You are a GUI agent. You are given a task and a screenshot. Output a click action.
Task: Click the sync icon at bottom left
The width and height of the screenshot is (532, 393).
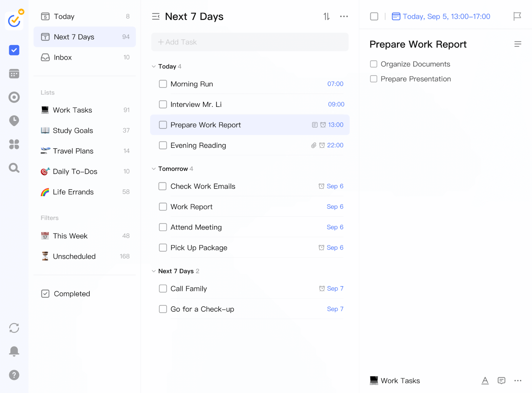(14, 328)
